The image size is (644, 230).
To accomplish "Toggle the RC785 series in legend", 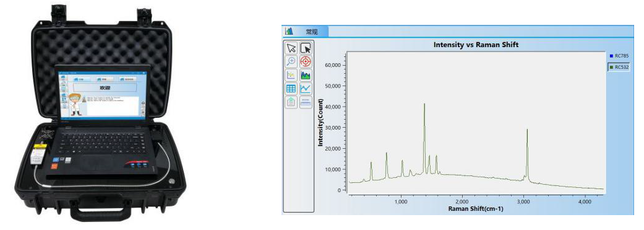I will point(619,56).
